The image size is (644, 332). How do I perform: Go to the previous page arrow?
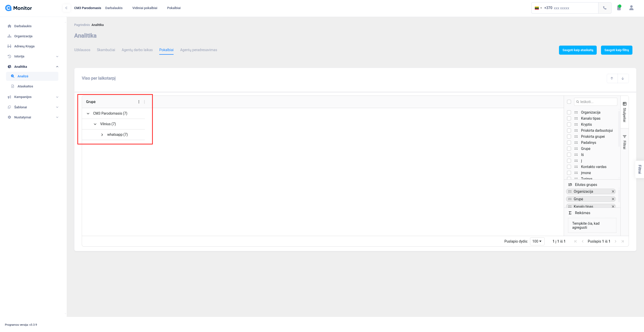point(583,241)
